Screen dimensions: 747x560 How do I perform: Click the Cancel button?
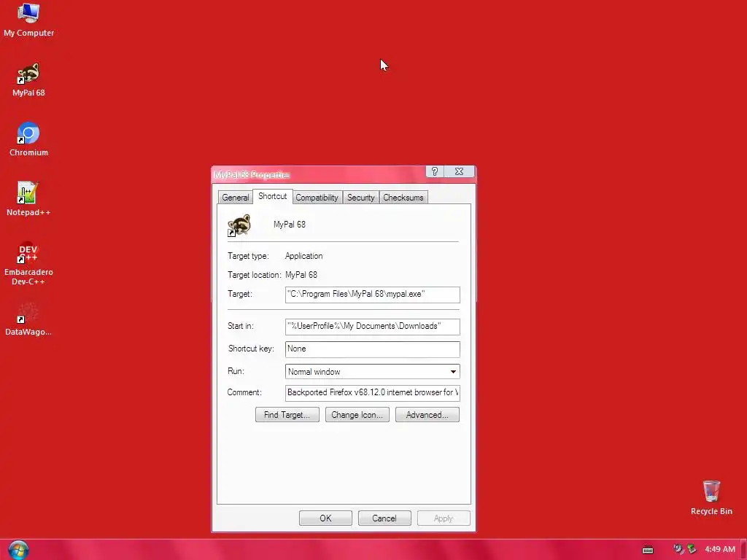[384, 518]
